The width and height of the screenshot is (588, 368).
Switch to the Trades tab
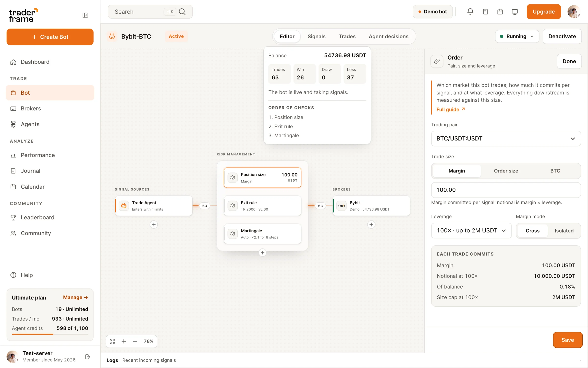tap(347, 36)
